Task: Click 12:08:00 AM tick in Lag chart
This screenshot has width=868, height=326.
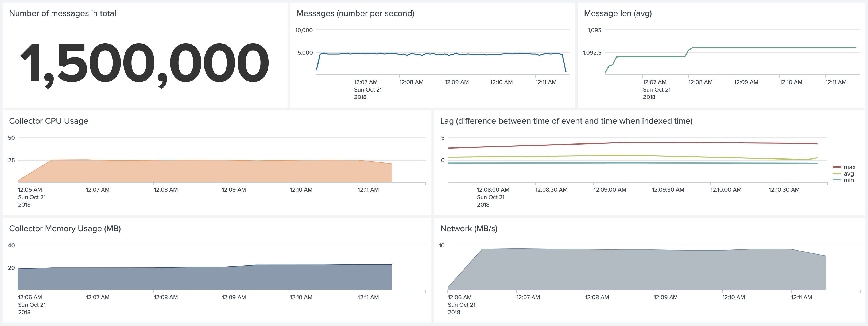Action: (x=493, y=190)
